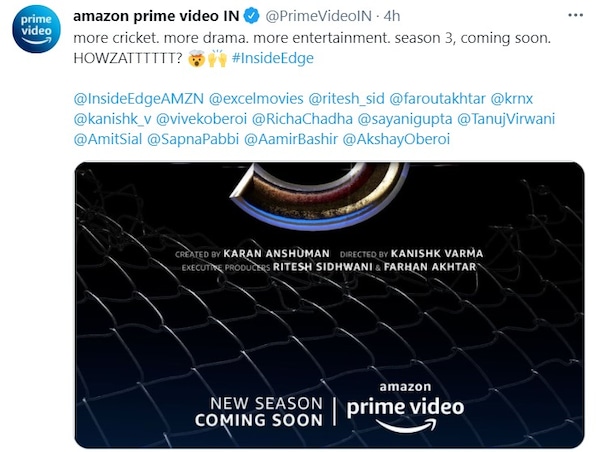This screenshot has height=452, width=600.
Task: Go to the @TanujVirwani profile
Action: coord(506,119)
